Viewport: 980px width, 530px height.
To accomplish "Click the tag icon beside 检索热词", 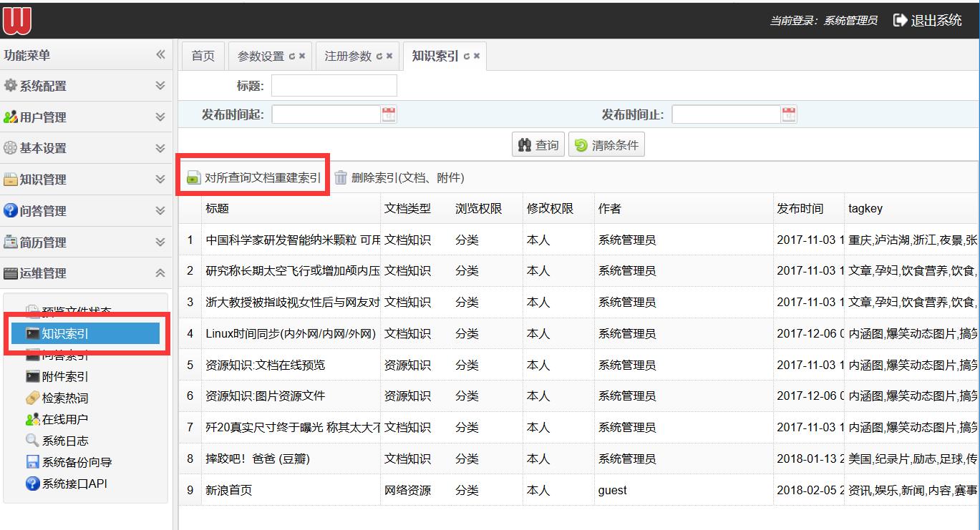I will [32, 398].
